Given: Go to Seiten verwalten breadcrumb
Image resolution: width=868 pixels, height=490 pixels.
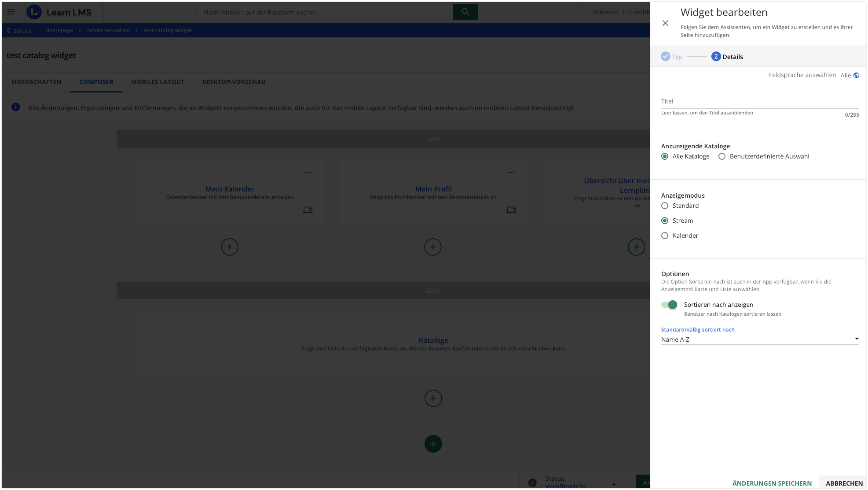Looking at the screenshot, I should click(108, 30).
